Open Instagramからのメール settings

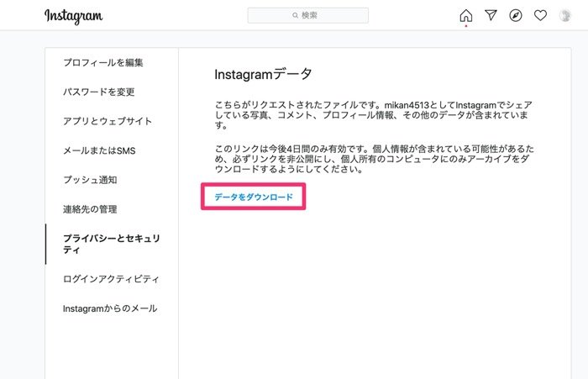[110, 308]
